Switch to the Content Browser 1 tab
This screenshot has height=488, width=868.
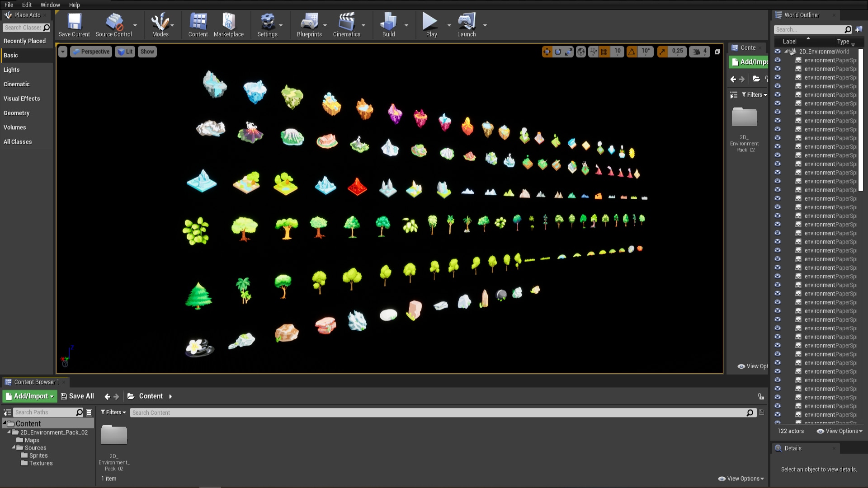coord(35,382)
